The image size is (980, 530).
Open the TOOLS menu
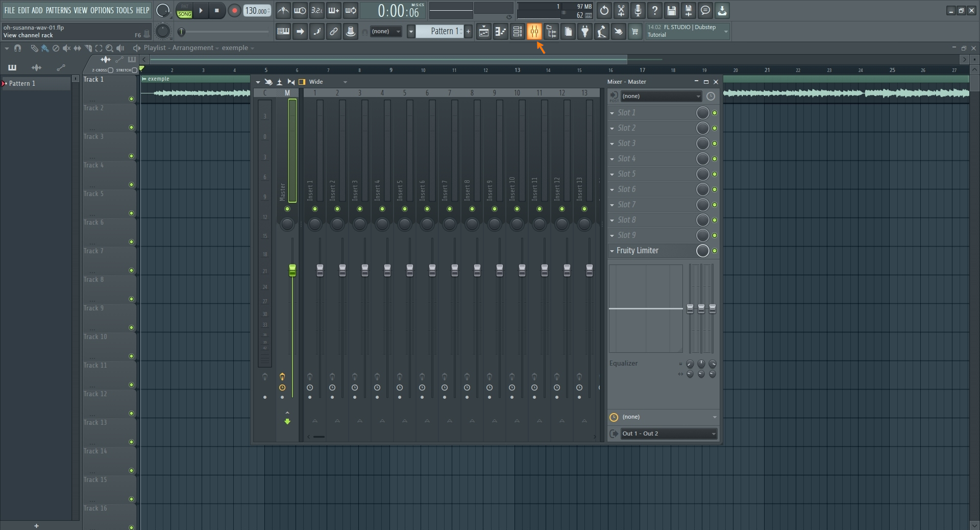coord(125,10)
